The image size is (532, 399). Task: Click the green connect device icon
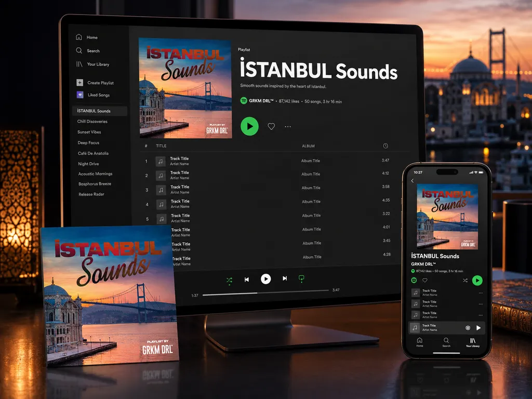click(x=301, y=278)
